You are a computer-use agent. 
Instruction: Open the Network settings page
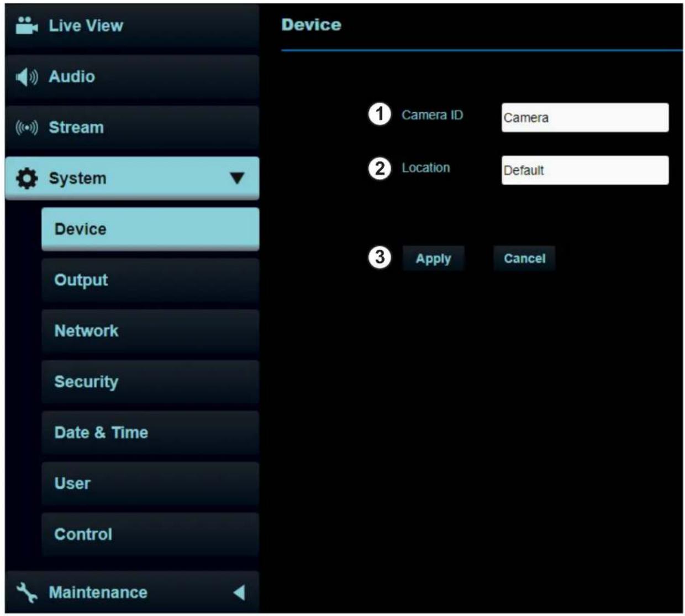pos(150,330)
